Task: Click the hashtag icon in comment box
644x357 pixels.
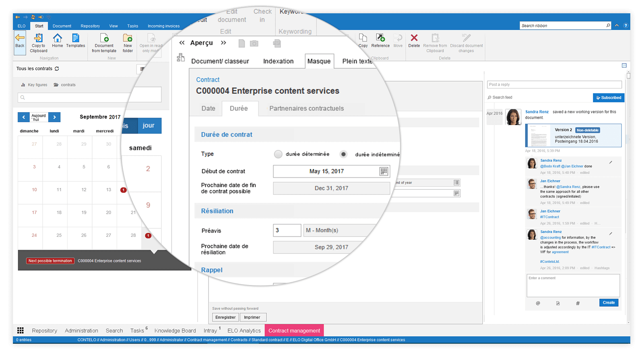Action: (578, 303)
